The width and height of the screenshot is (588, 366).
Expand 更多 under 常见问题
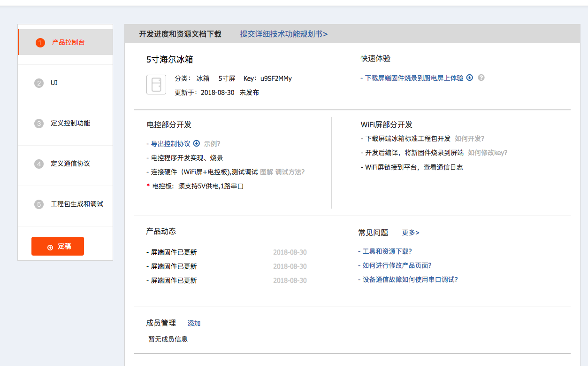click(x=411, y=233)
